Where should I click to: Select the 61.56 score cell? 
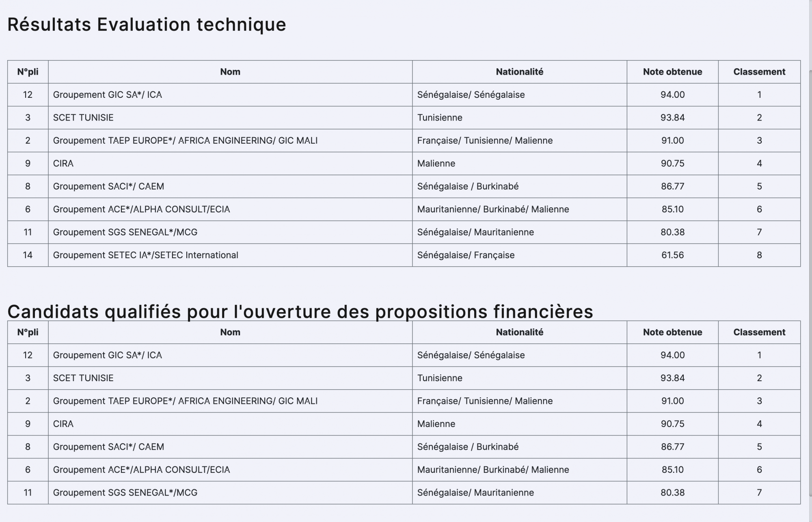coord(672,255)
